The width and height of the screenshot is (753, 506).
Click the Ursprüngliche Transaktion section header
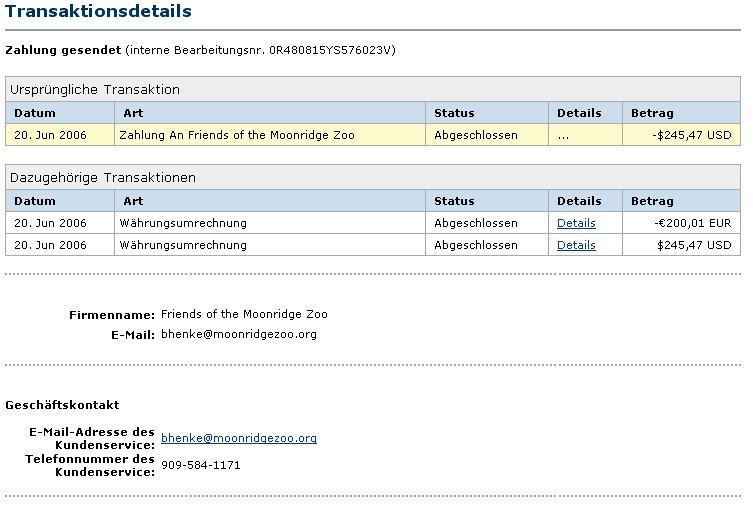[x=95, y=90]
